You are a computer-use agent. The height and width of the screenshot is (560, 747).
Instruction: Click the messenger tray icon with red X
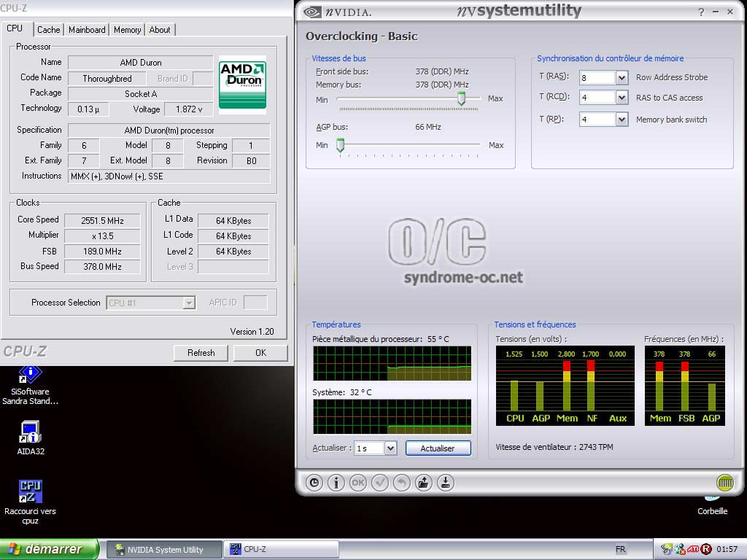point(680,549)
